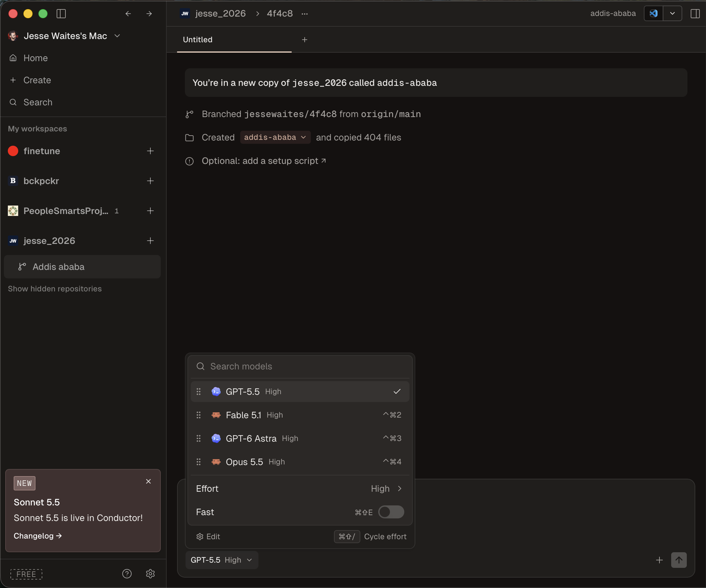Click the FREE plan badge
706x588 pixels.
[x=26, y=574]
